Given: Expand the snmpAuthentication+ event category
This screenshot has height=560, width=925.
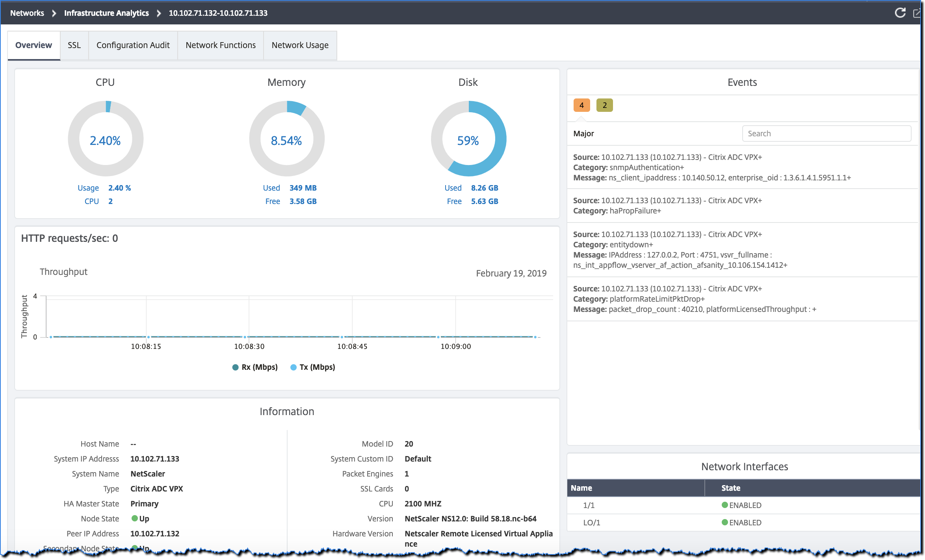Looking at the screenshot, I should [647, 167].
